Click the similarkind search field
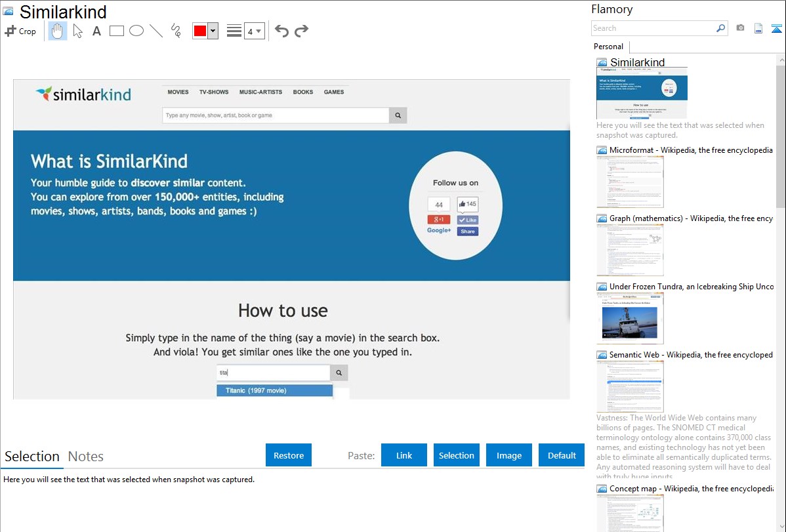 [x=276, y=115]
